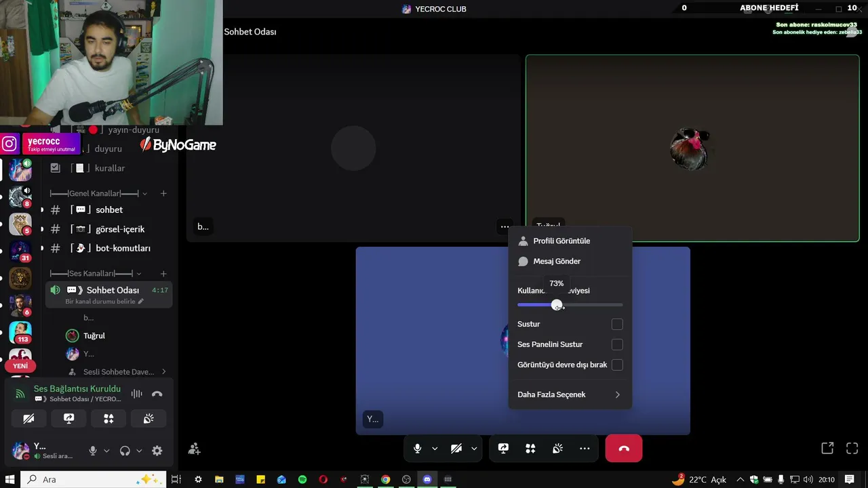
Task: Open Task View on the taskbar
Action: pyautogui.click(x=176, y=479)
